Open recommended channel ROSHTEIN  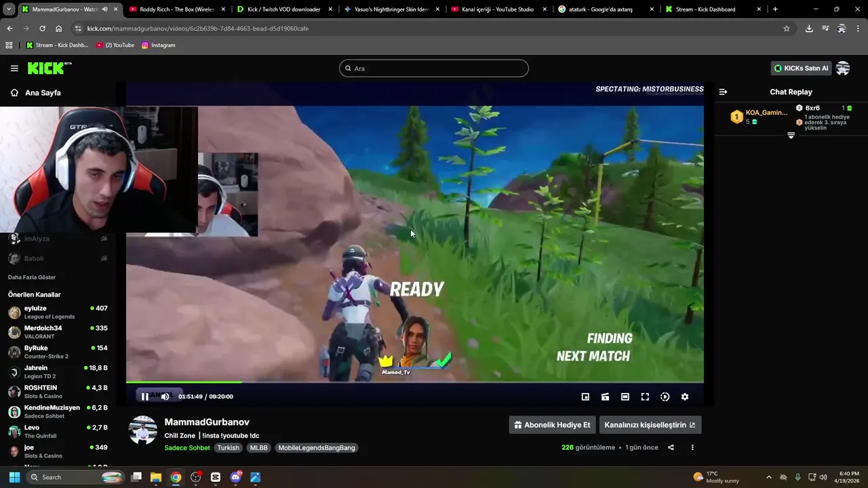click(58, 392)
